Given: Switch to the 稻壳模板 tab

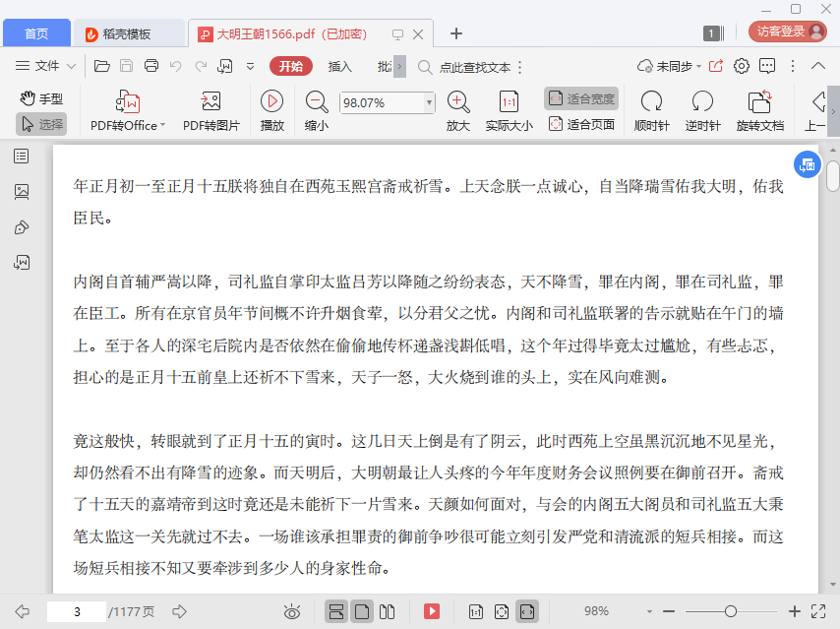Looking at the screenshot, I should [x=129, y=33].
